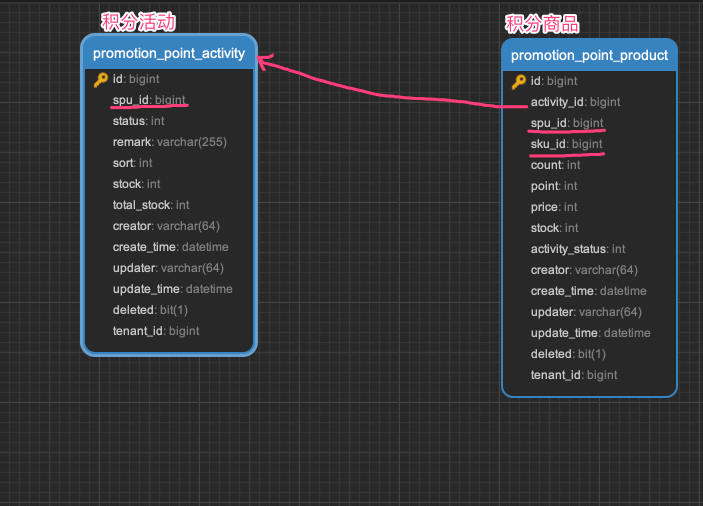Image resolution: width=703 pixels, height=506 pixels.
Task: Select the remark varchar(255) field
Action: point(169,142)
